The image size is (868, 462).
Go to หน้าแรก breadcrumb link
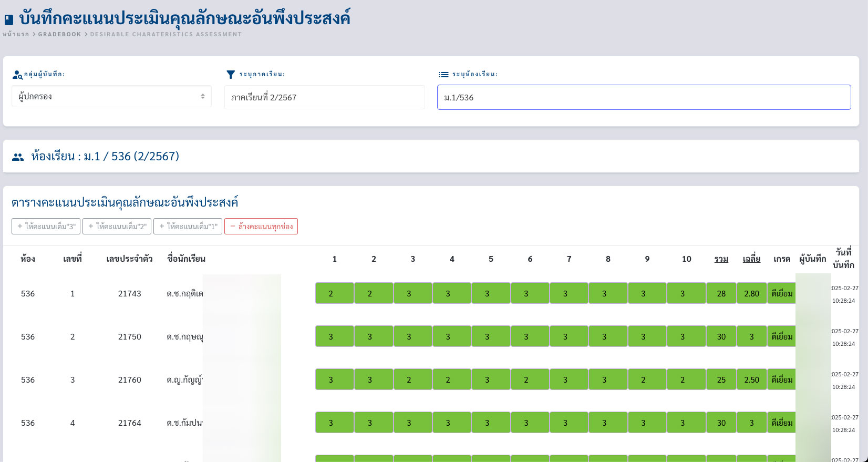(x=16, y=34)
